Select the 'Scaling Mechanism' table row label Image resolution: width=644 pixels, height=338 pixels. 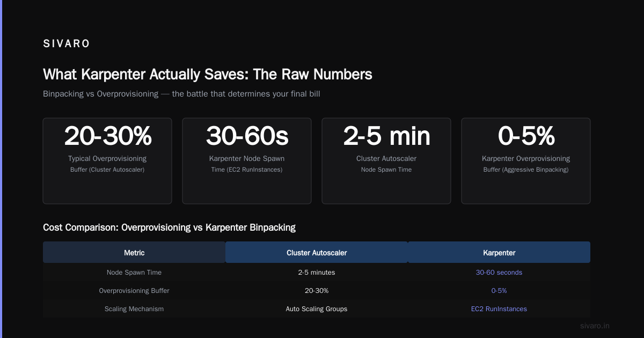pyautogui.click(x=134, y=309)
